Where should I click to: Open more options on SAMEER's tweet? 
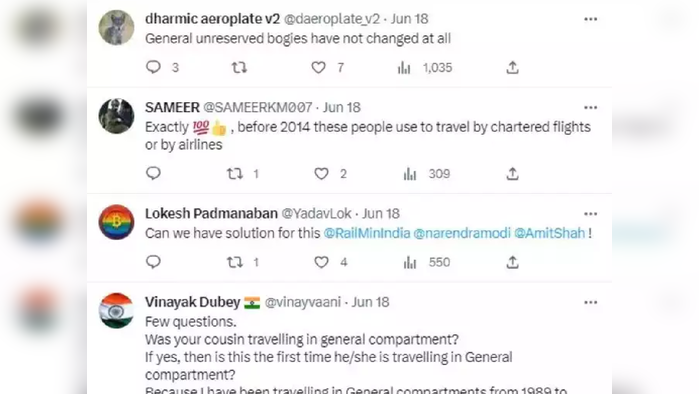point(590,108)
